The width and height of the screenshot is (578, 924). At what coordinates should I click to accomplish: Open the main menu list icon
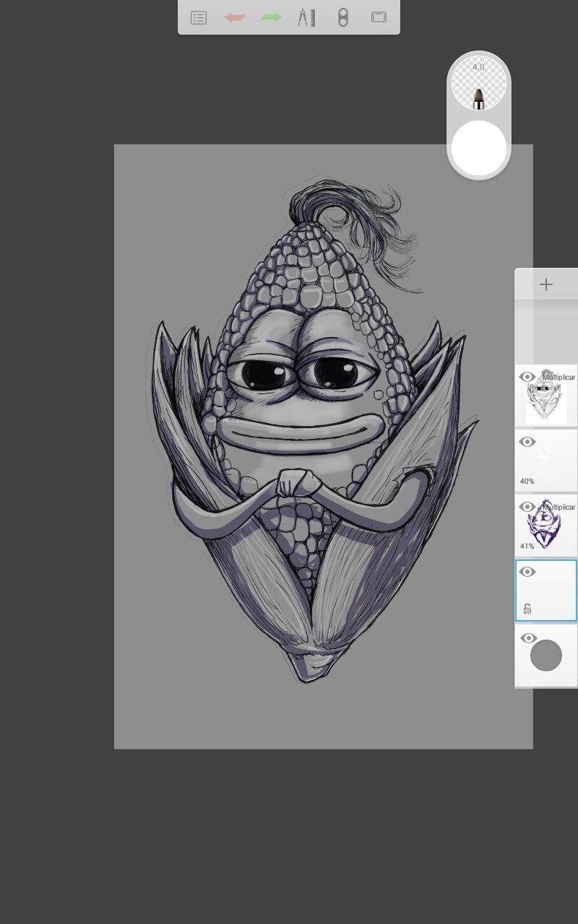pyautogui.click(x=199, y=17)
